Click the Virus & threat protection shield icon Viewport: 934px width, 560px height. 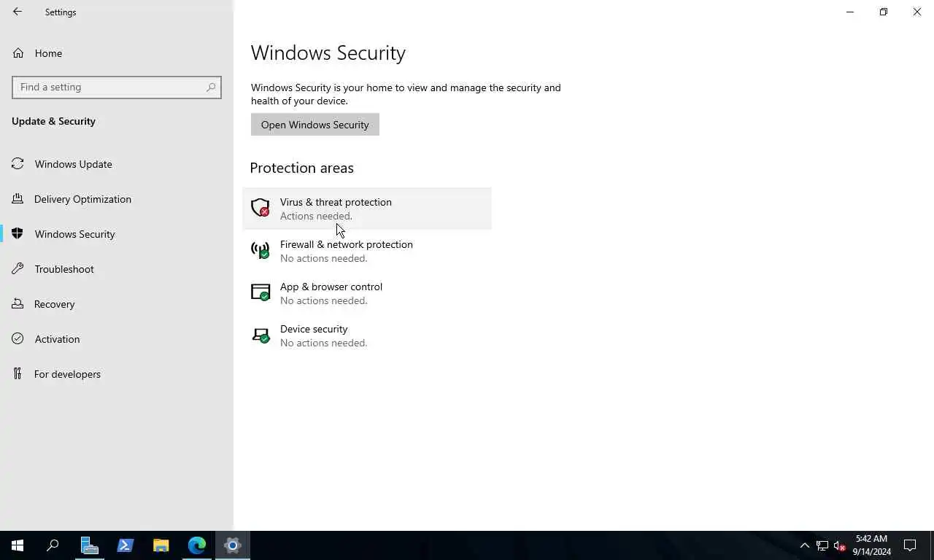click(260, 208)
